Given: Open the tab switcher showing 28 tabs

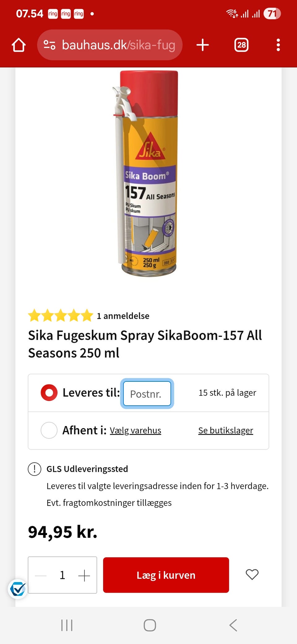Looking at the screenshot, I should (241, 45).
